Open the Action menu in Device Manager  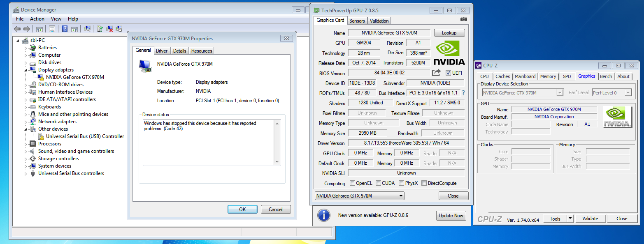[x=37, y=19]
